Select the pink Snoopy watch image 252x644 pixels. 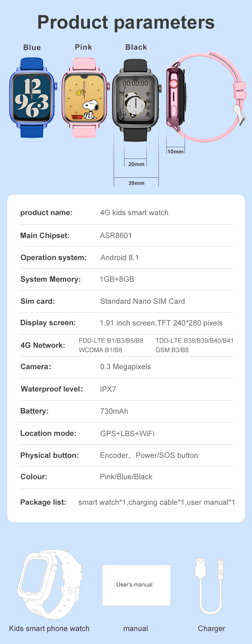pos(85,97)
